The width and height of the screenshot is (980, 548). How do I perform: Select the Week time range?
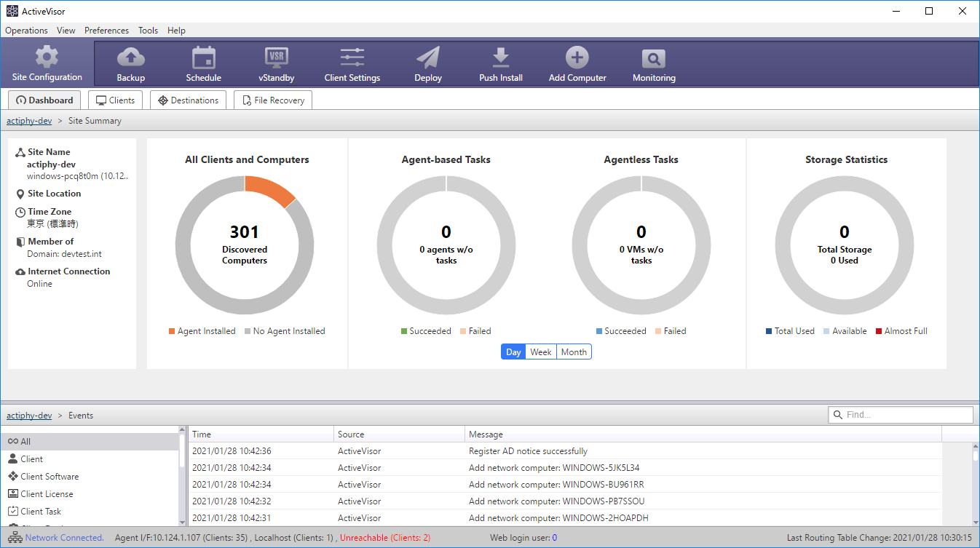(x=541, y=352)
